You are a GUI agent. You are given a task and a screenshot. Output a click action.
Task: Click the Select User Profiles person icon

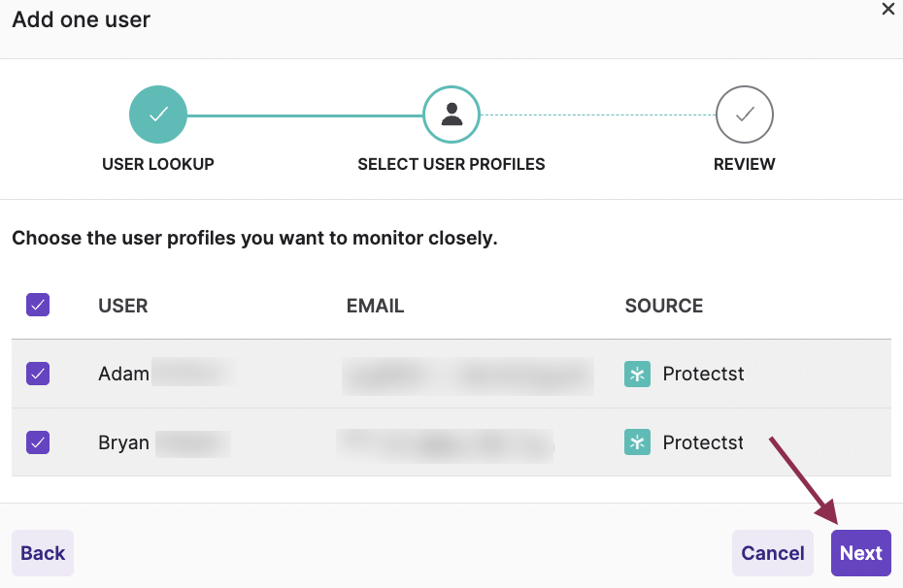451,114
